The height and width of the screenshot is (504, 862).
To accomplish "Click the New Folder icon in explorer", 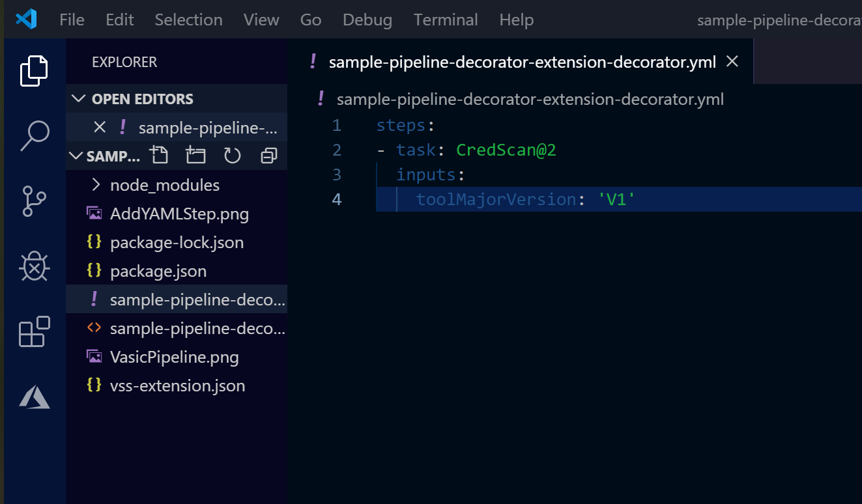I will tap(195, 156).
